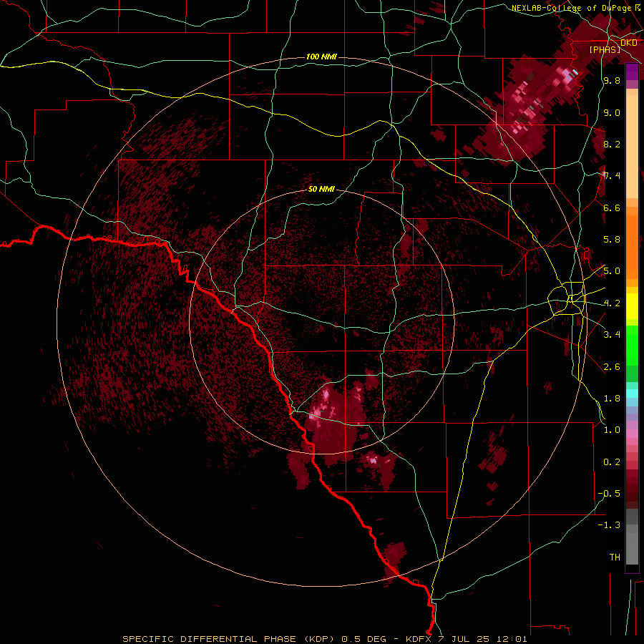The image size is (644, 644).
Task: Click the "KDFX" radar site identifier
Action: [x=419, y=639]
